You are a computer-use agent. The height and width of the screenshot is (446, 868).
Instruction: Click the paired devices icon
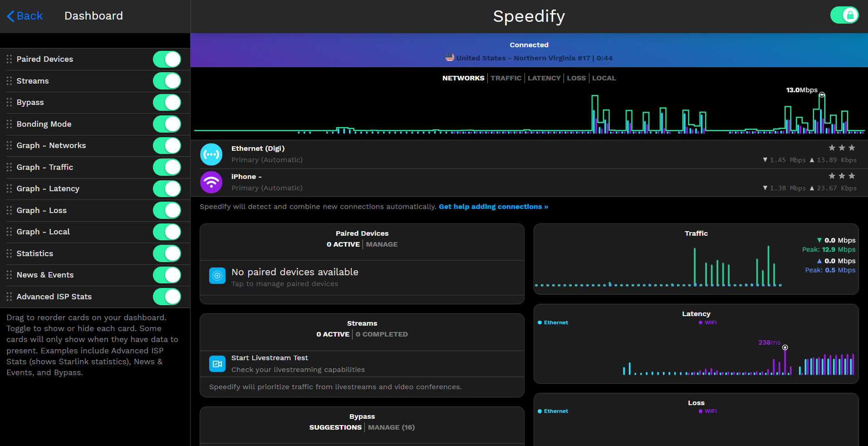click(x=217, y=276)
